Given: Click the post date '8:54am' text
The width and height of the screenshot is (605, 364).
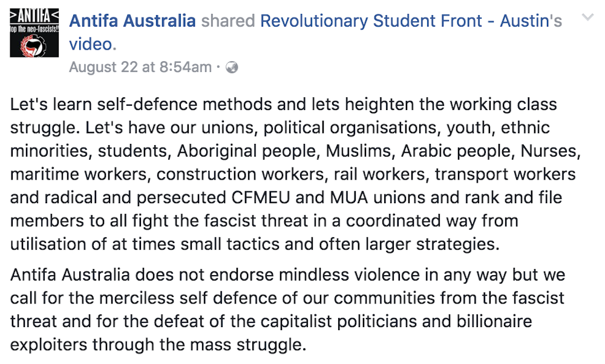Looking at the screenshot, I should (181, 67).
